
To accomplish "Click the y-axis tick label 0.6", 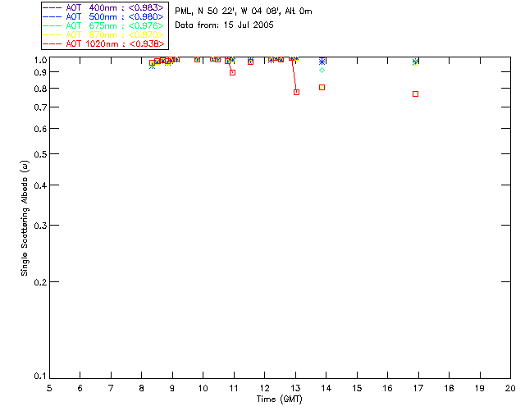I will point(40,129).
